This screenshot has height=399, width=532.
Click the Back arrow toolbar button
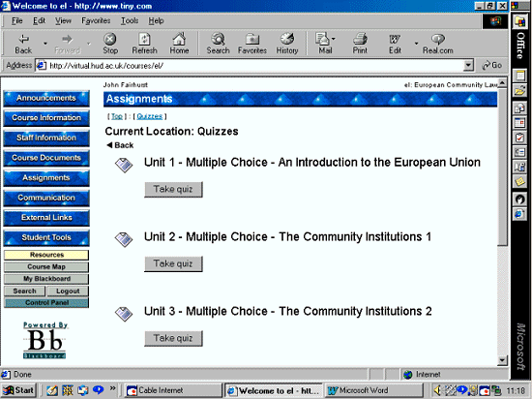click(23, 45)
